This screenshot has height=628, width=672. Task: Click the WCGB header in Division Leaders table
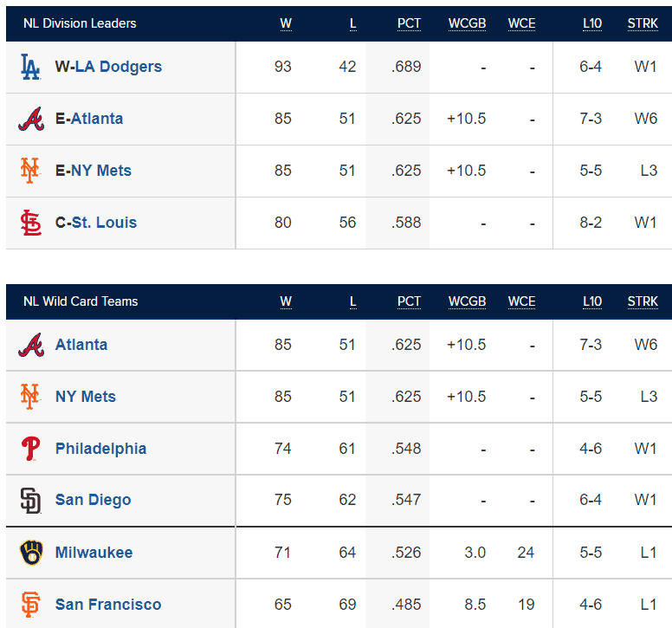pos(467,23)
